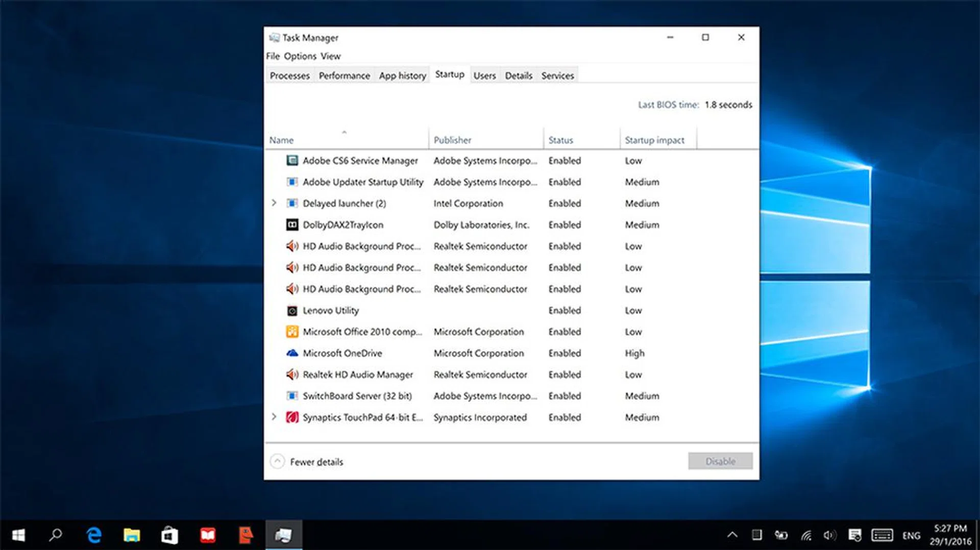Open the Services tab
Viewport: 980px width, 550px height.
click(x=557, y=76)
